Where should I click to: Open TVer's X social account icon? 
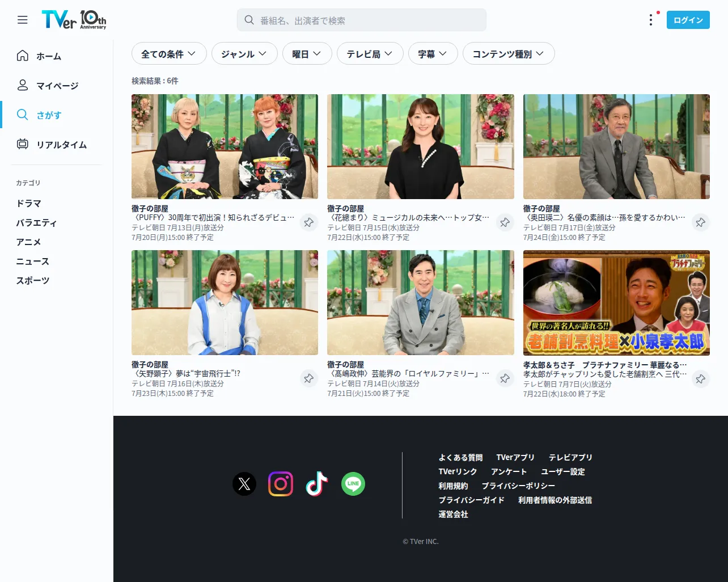tap(244, 484)
